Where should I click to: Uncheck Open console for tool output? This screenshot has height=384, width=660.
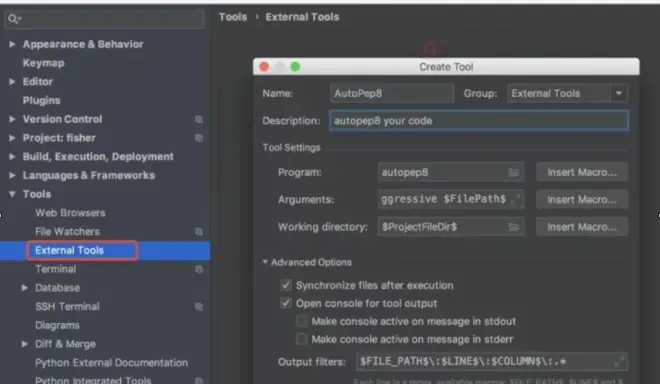[286, 303]
